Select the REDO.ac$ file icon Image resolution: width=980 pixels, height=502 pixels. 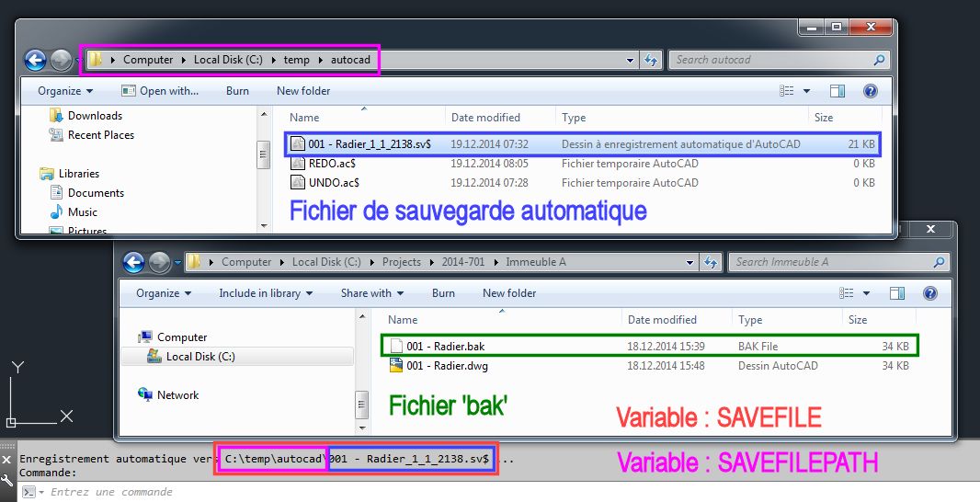click(x=298, y=163)
